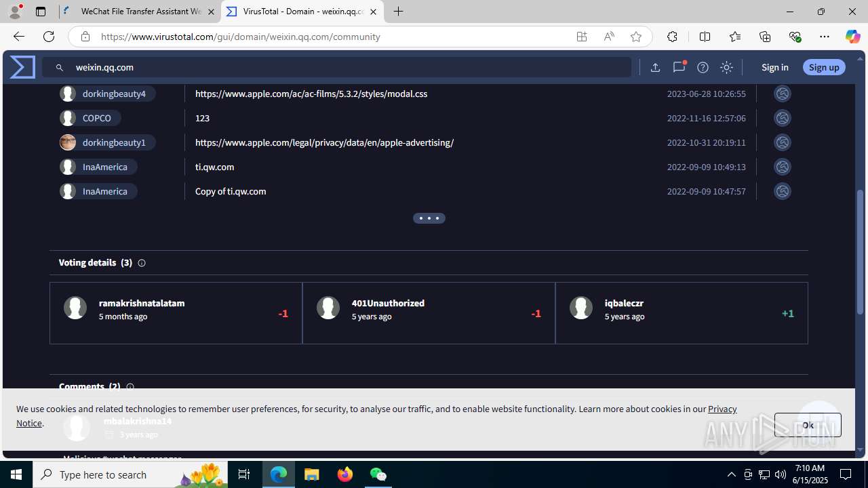Click the Comments info icon
868x488 pixels.
tap(130, 387)
